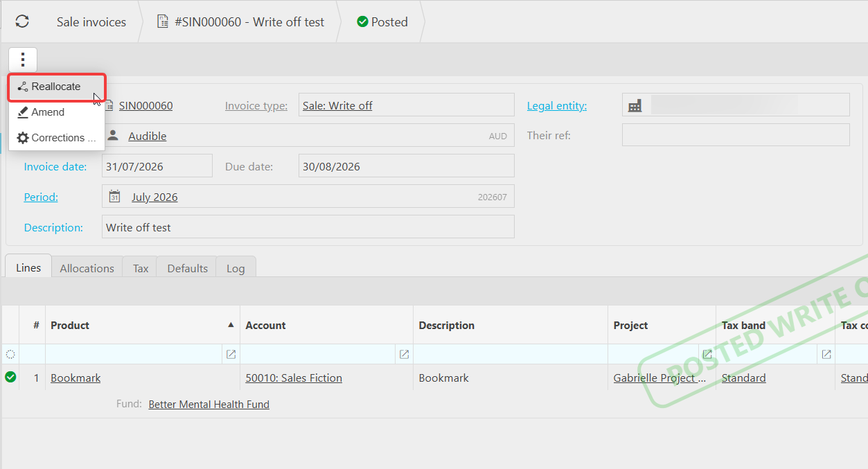This screenshot has width=868, height=469.
Task: Open the Project filter popout icon
Action: click(x=707, y=354)
